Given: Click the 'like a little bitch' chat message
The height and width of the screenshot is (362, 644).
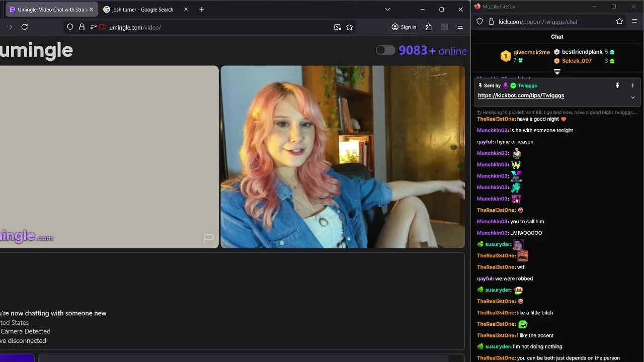Looking at the screenshot, I should point(535,313).
